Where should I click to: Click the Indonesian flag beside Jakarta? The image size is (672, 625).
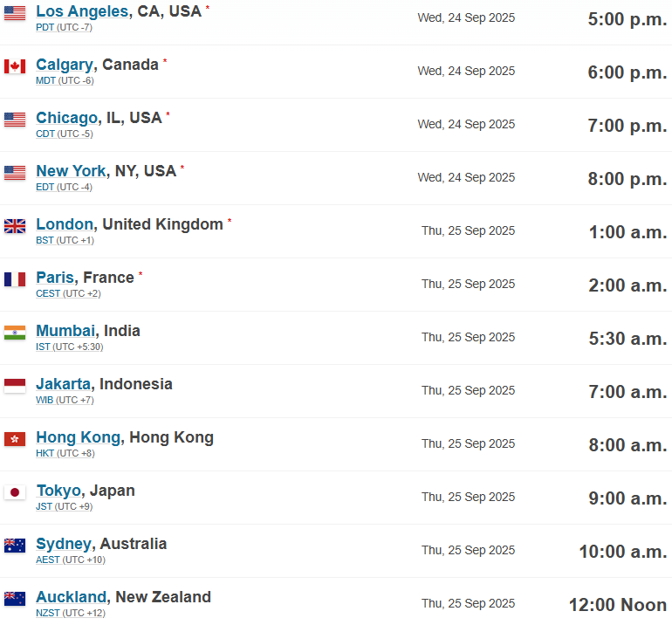coord(15,386)
